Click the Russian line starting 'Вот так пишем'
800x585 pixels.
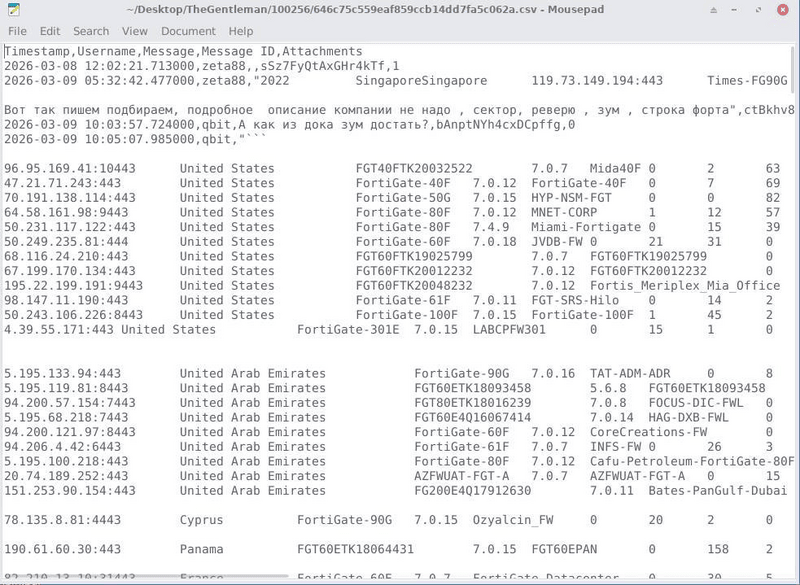click(399, 110)
